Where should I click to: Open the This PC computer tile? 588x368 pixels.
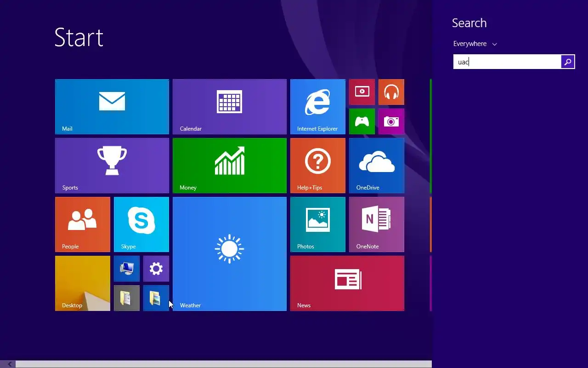pyautogui.click(x=127, y=269)
